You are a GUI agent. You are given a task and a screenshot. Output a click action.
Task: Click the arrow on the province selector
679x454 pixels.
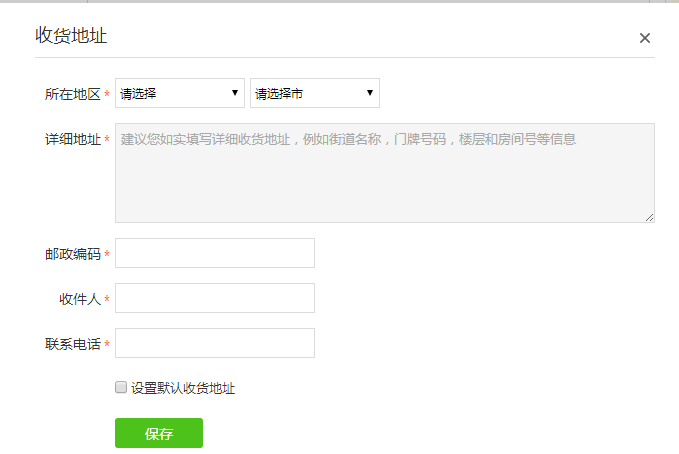[236, 94]
